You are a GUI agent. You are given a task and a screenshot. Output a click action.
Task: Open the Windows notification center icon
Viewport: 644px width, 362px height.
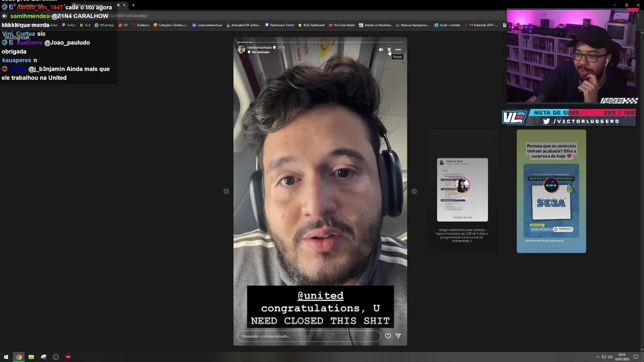pos(635,357)
